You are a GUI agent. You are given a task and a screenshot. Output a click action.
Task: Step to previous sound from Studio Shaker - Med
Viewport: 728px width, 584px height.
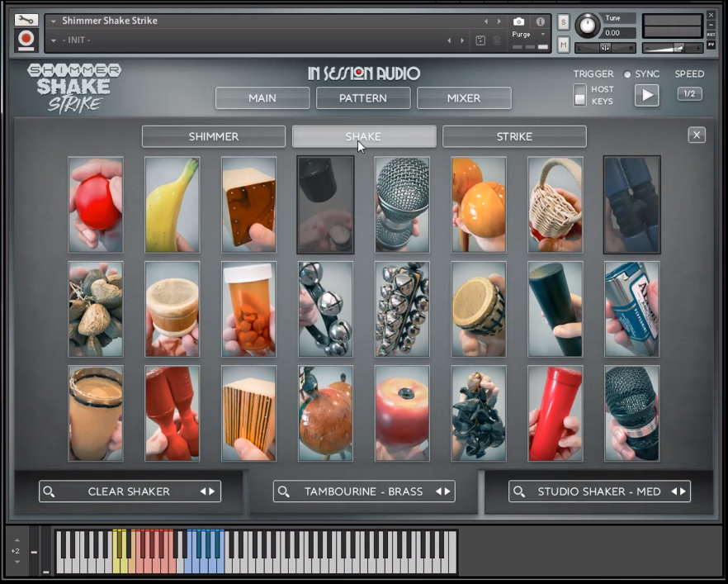pos(674,491)
